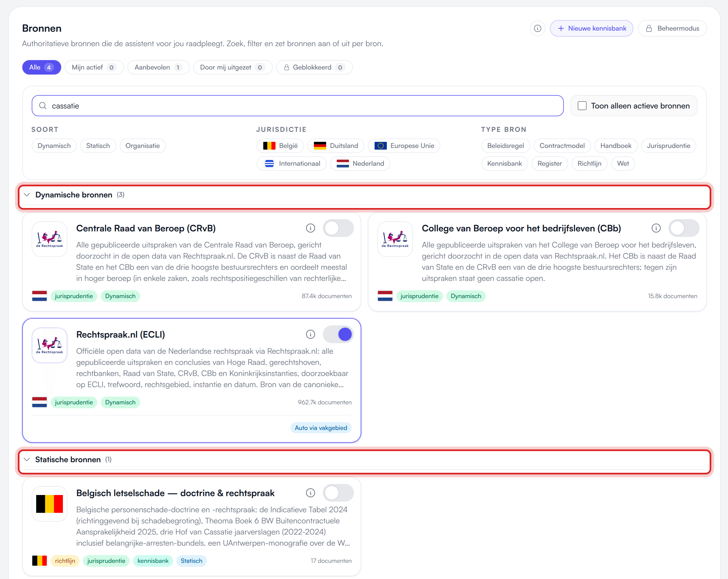Click the Dutch flag on CRvB card

[x=40, y=296]
